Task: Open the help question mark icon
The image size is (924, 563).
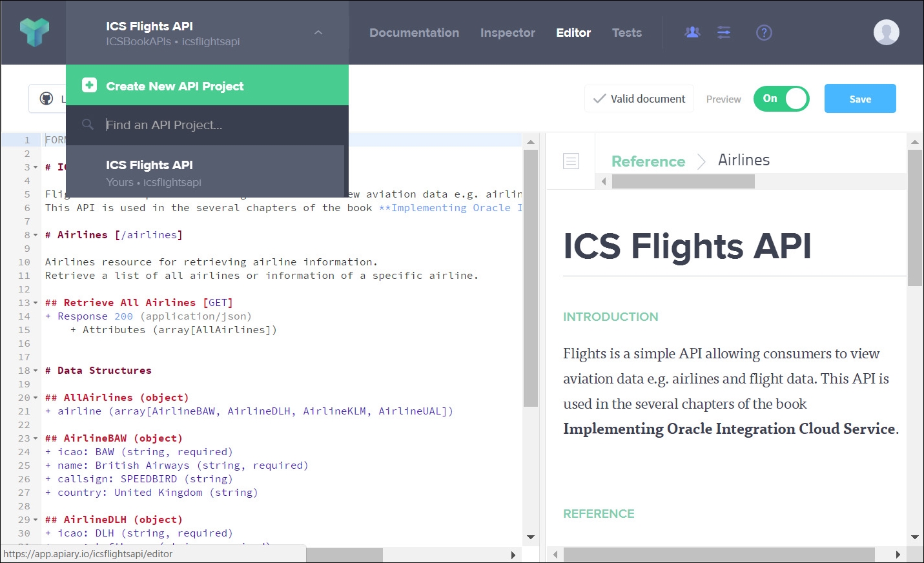Action: (x=764, y=32)
